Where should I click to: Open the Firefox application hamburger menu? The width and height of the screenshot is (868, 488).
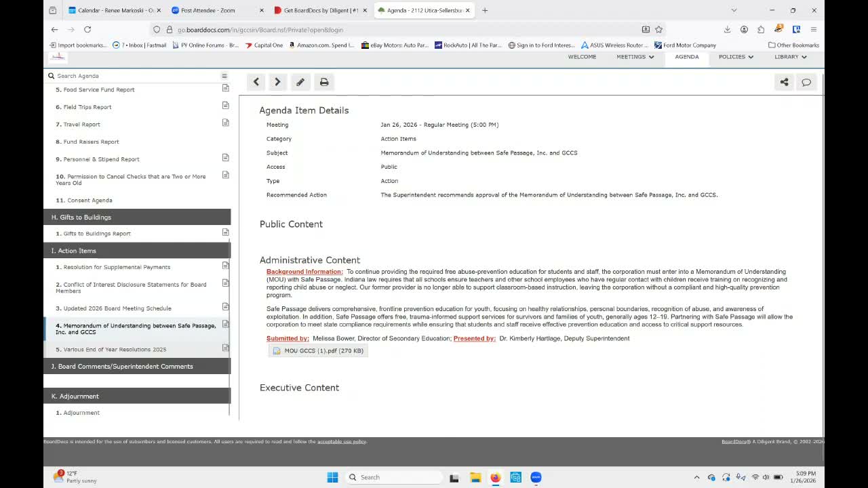(813, 30)
